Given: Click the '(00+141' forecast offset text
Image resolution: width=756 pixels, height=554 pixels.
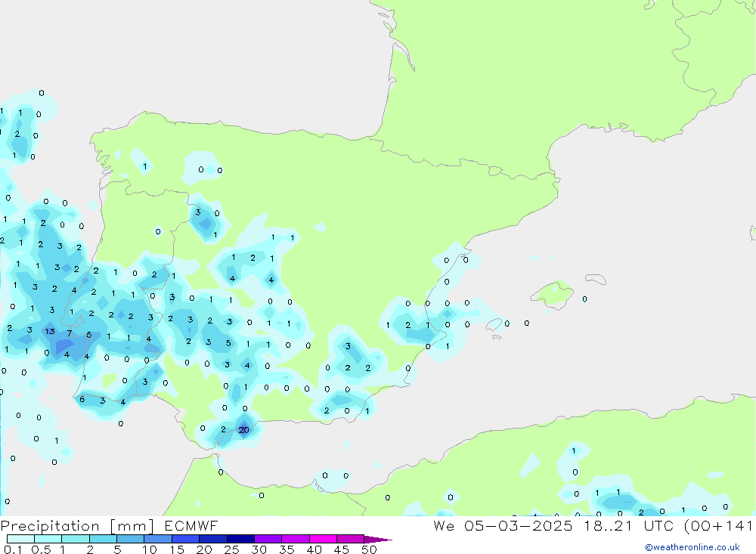Looking at the screenshot, I should (718, 526).
